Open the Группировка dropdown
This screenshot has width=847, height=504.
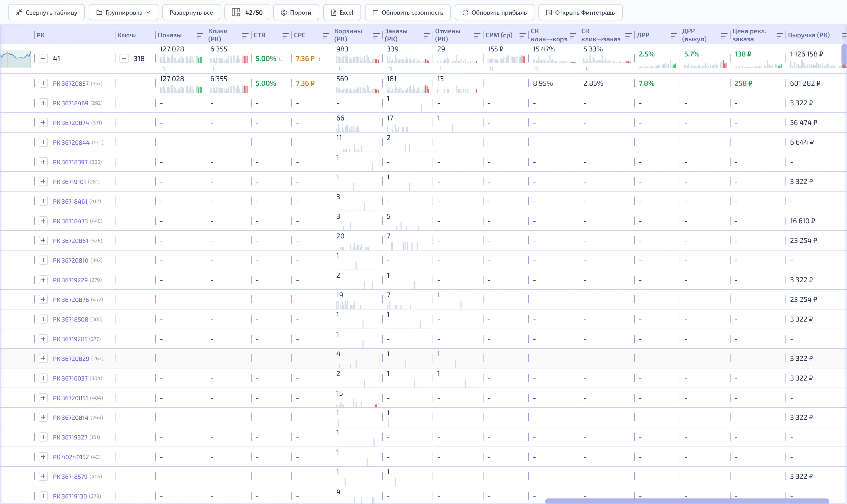(123, 13)
